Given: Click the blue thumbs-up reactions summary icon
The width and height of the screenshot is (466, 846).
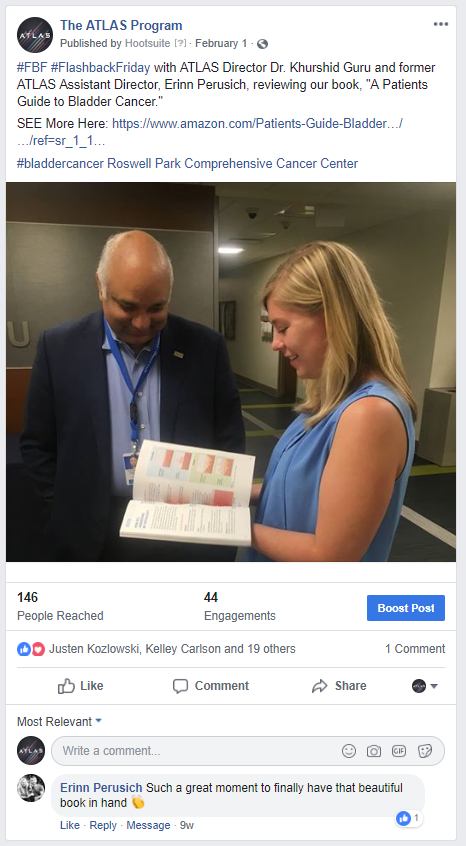Looking at the screenshot, I should pos(24,649).
